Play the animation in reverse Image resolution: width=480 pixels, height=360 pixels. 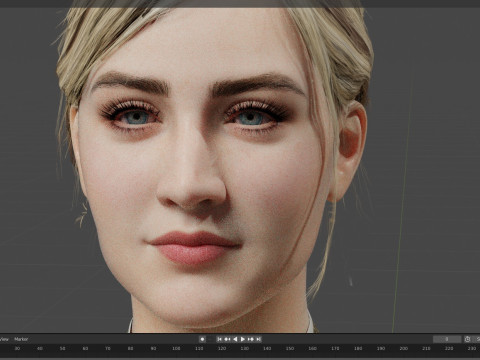235,339
